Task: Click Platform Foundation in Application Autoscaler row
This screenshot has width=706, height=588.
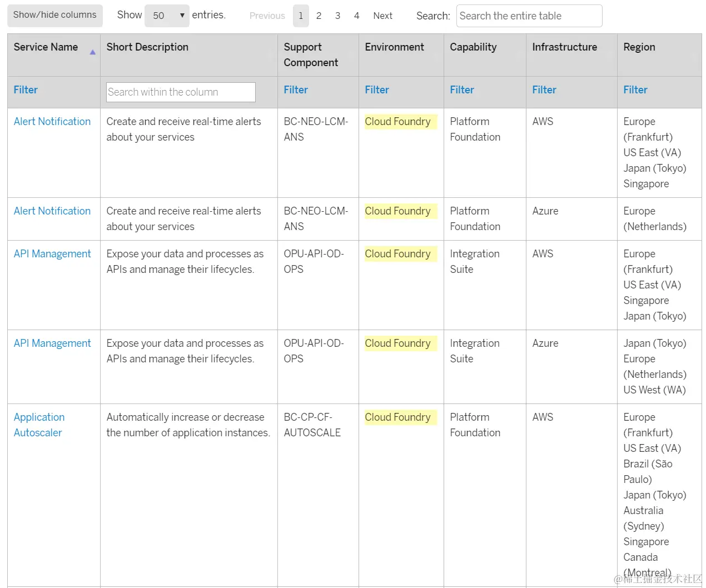Action: tap(475, 425)
